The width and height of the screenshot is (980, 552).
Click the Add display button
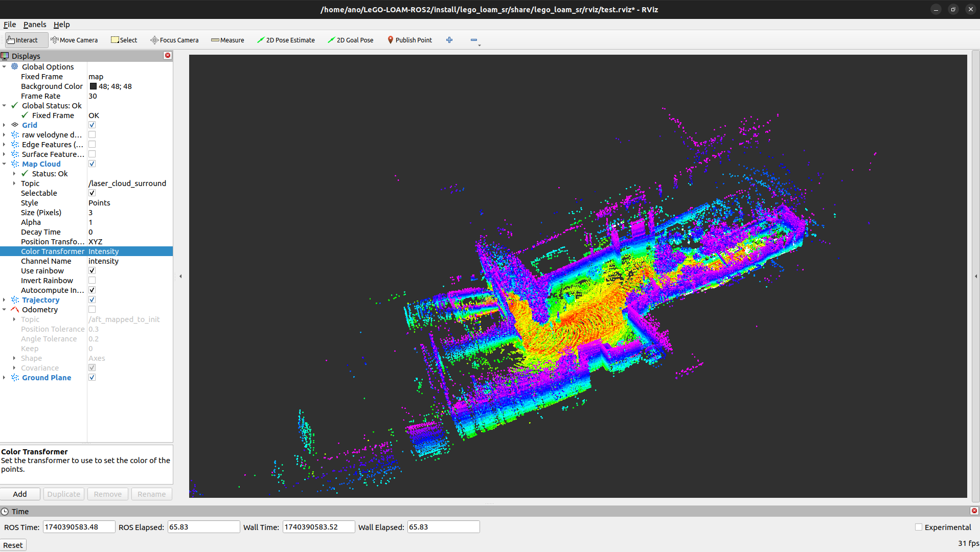(20, 494)
